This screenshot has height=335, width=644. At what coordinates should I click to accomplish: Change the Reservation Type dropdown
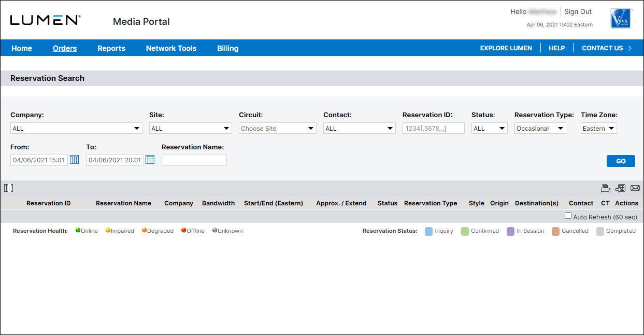click(540, 128)
